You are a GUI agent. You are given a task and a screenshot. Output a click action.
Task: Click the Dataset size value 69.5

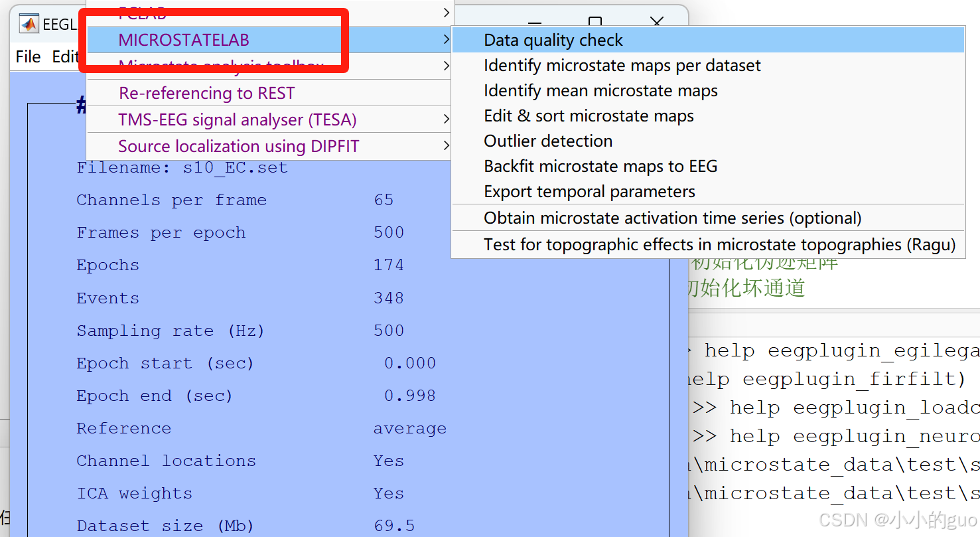(x=394, y=526)
